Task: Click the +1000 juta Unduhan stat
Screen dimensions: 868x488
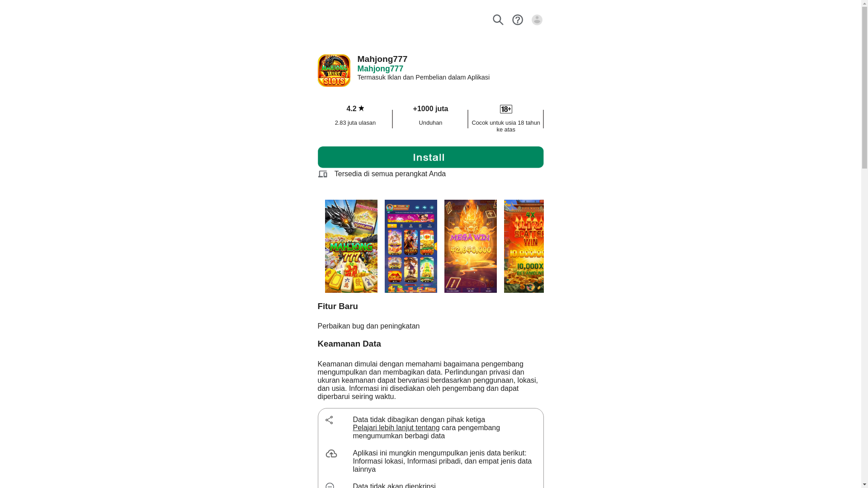Action: tap(430, 116)
